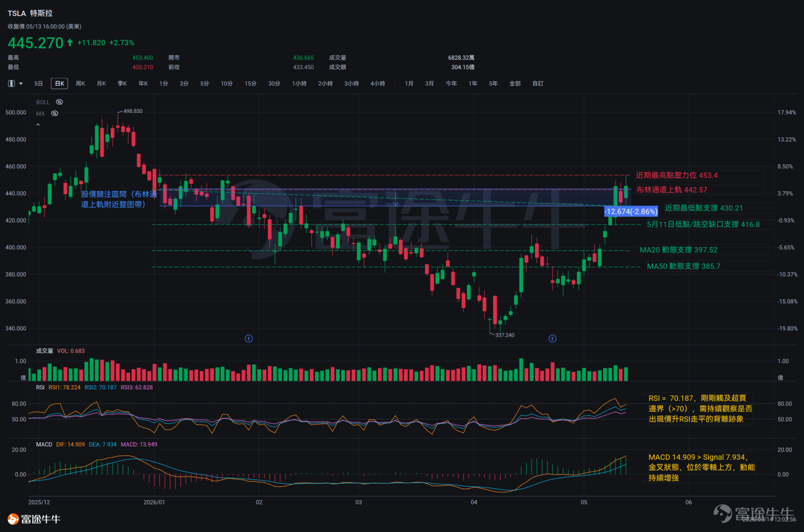Click the 2026/01 date axis label

tap(154, 502)
